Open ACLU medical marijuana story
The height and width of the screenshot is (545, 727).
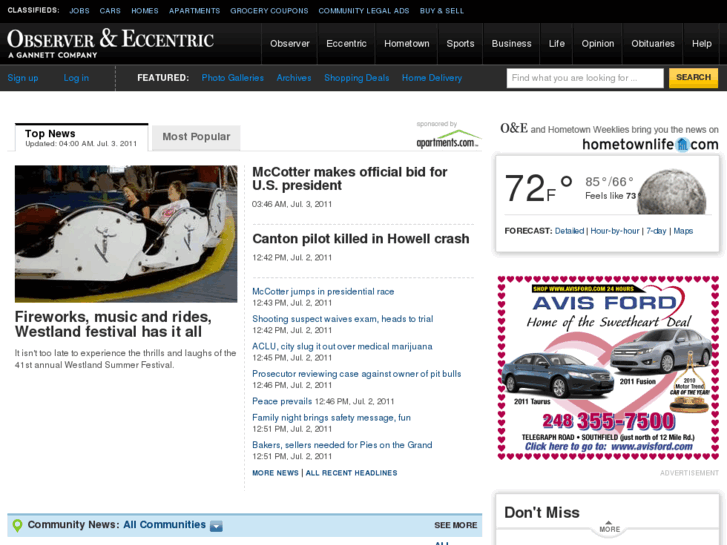(342, 346)
